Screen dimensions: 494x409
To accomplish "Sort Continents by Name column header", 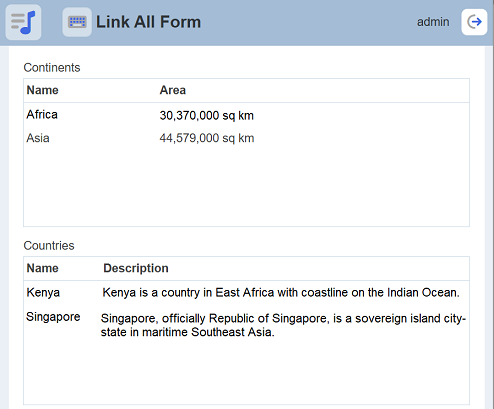I will click(x=42, y=90).
